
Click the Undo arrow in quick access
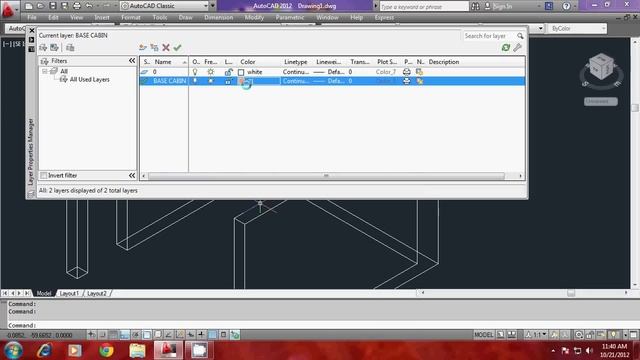tap(89, 6)
